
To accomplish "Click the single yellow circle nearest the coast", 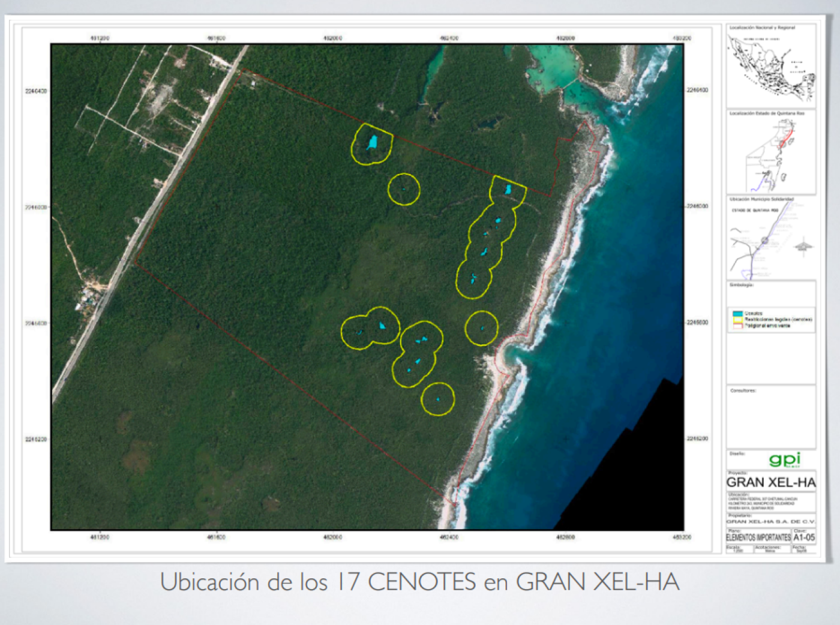I will (481, 328).
